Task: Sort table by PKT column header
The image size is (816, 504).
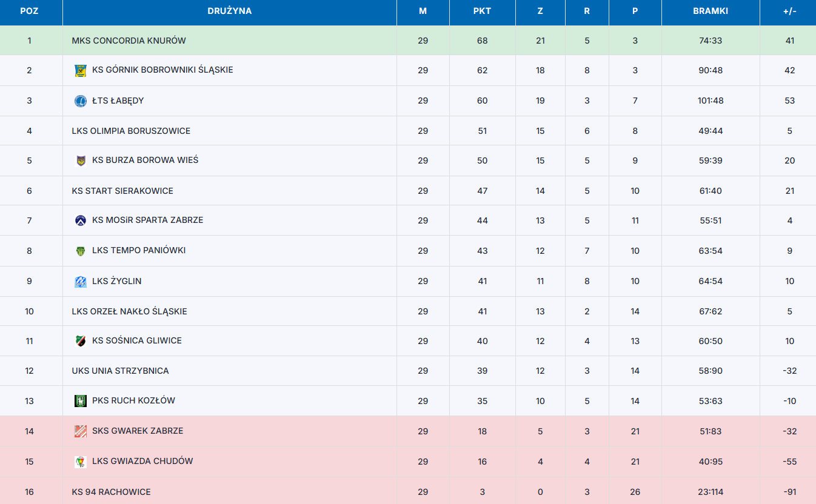Action: click(482, 11)
